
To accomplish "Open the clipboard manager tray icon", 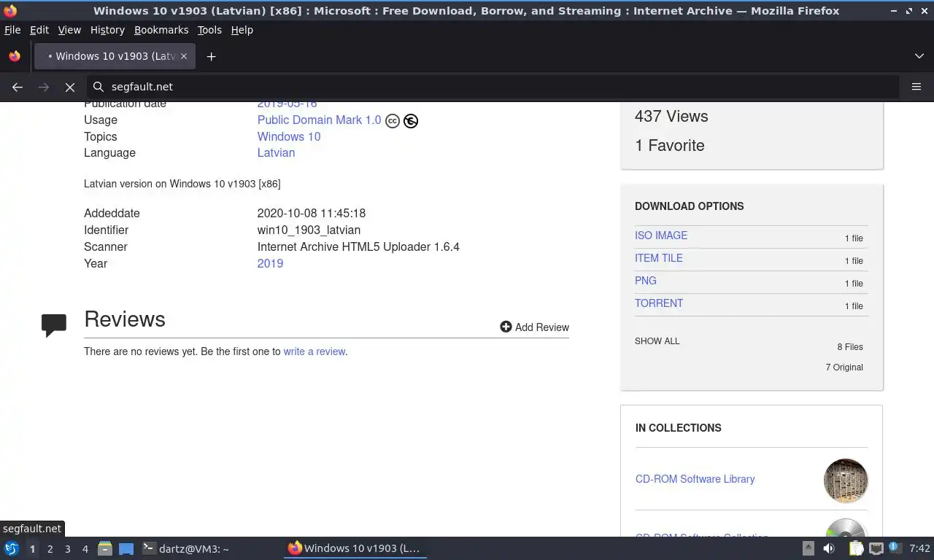I will click(x=856, y=548).
